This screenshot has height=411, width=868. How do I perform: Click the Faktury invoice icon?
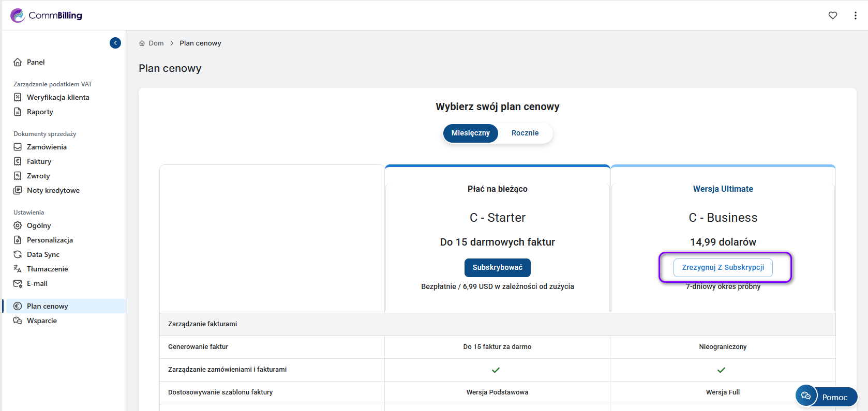(x=18, y=161)
